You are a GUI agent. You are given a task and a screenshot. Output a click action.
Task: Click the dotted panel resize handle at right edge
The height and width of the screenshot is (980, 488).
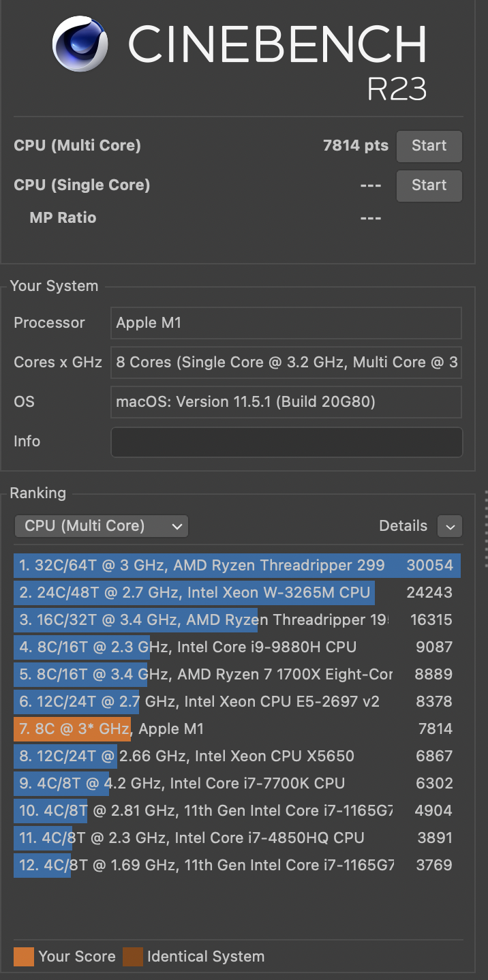[x=485, y=528]
